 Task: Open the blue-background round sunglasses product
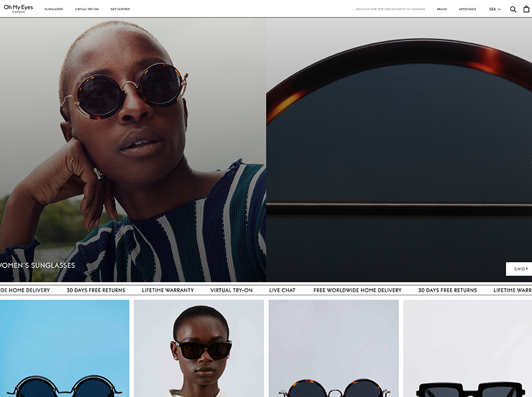(x=65, y=349)
